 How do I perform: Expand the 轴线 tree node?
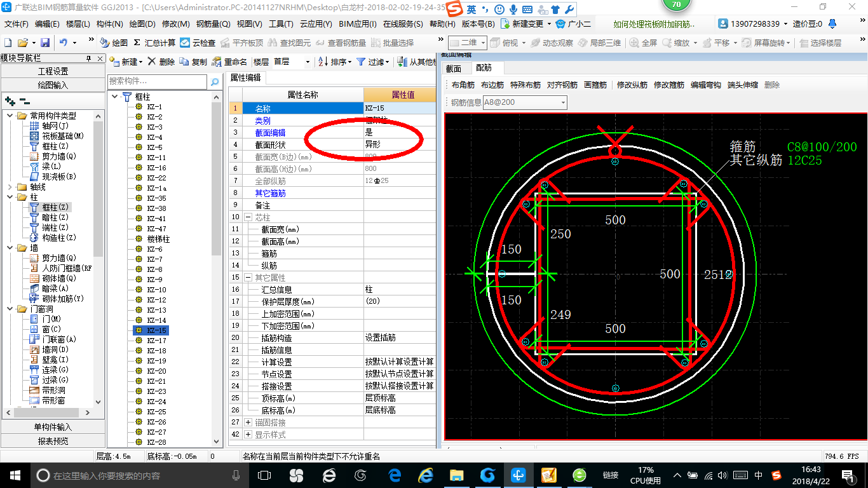coord(10,187)
